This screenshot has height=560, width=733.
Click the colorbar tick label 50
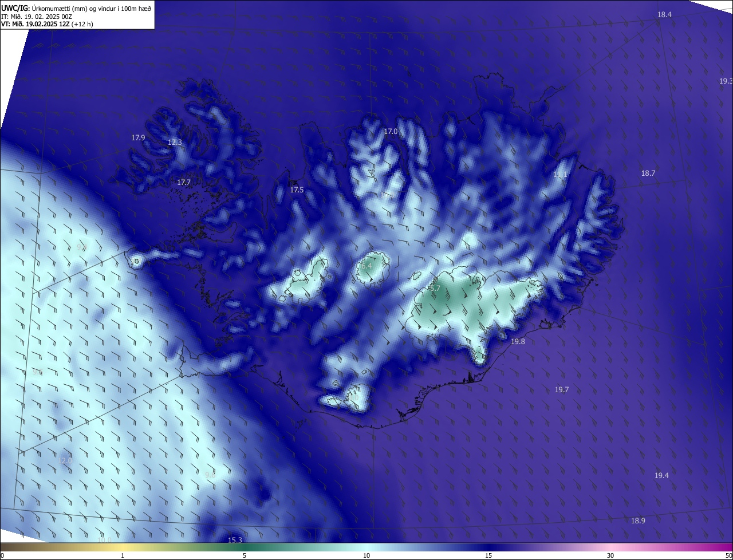click(x=728, y=555)
